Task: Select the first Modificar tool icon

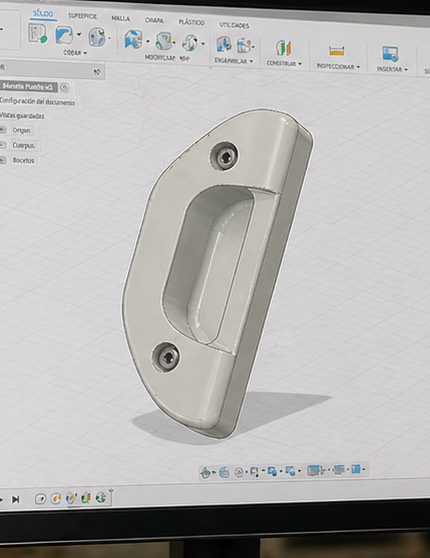Action: point(133,39)
